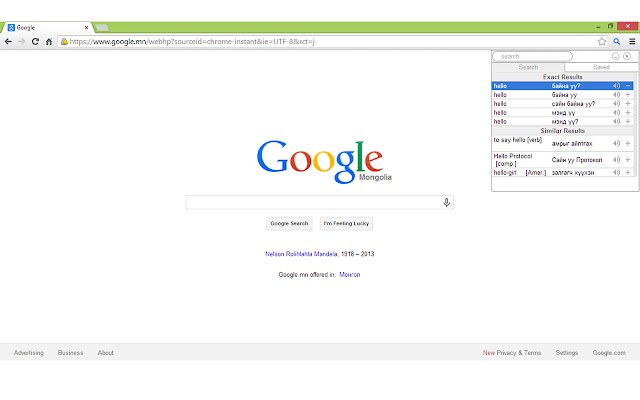Select highlighted 'hello' 'байна уу?' result row
The width and height of the screenshot is (640, 400).
[563, 86]
